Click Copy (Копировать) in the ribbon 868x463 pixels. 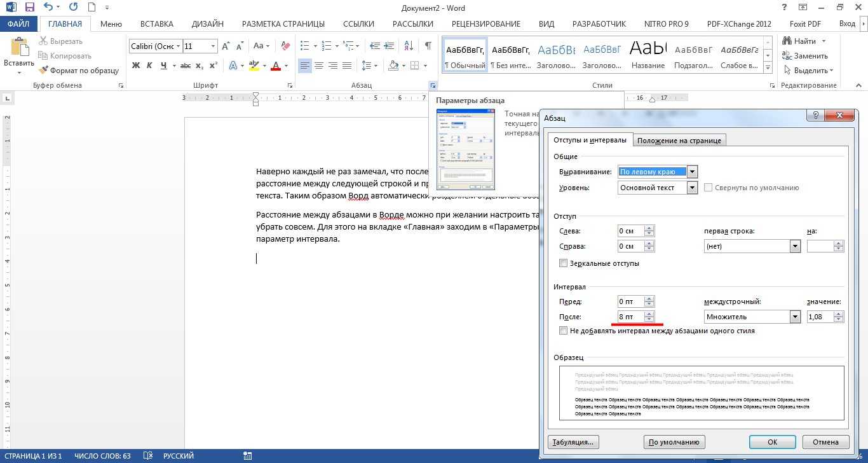(x=65, y=56)
